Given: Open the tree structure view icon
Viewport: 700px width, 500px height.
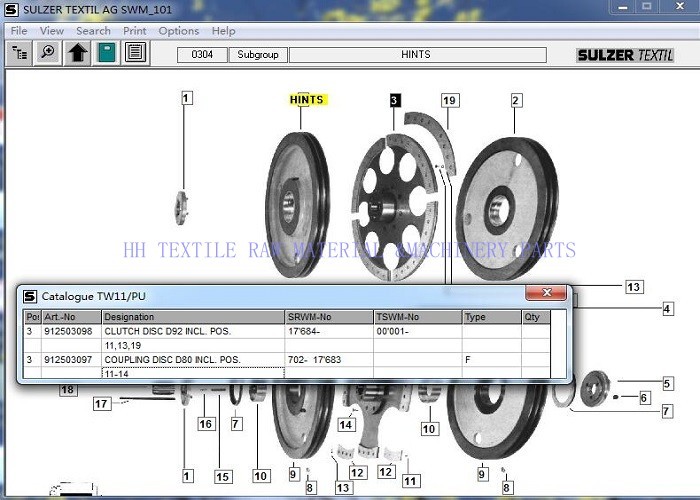Looking at the screenshot, I should pos(19,53).
